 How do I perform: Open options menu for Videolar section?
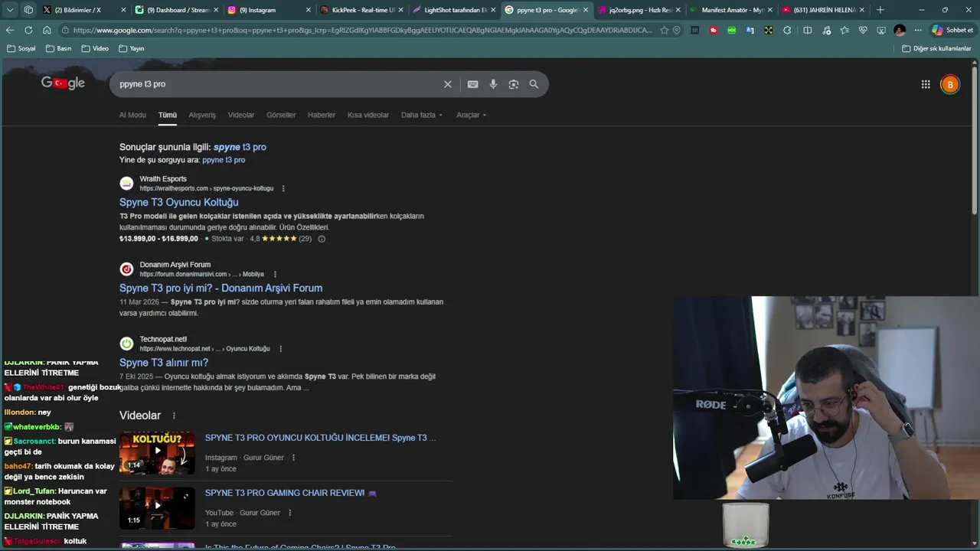tap(174, 416)
